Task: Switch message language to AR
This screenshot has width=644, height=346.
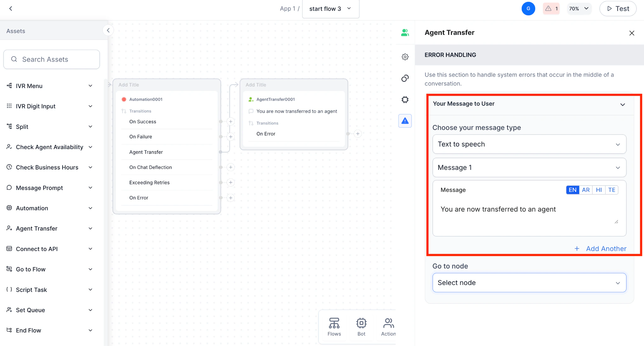Action: point(586,190)
